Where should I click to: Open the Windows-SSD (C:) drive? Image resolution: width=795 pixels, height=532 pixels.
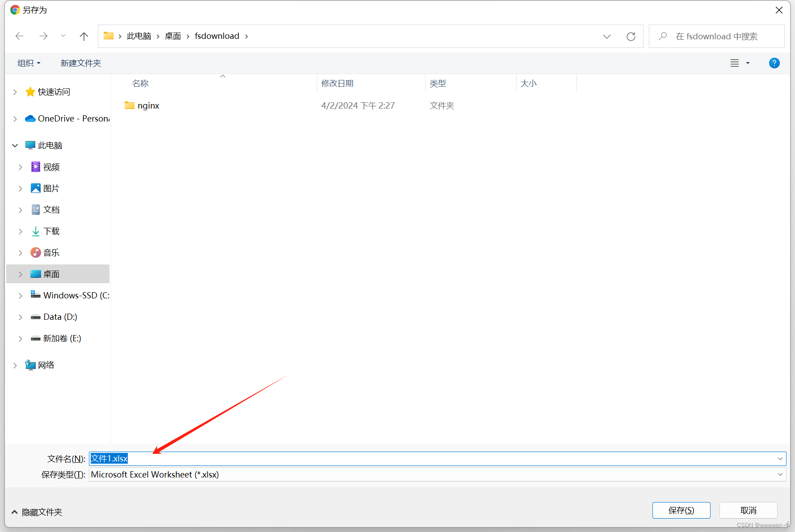pos(70,295)
